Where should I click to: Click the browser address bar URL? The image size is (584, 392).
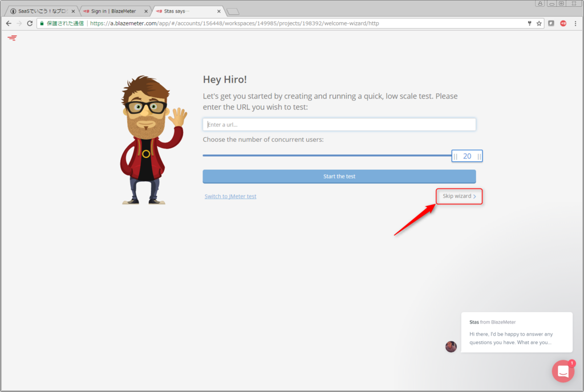pyautogui.click(x=234, y=23)
